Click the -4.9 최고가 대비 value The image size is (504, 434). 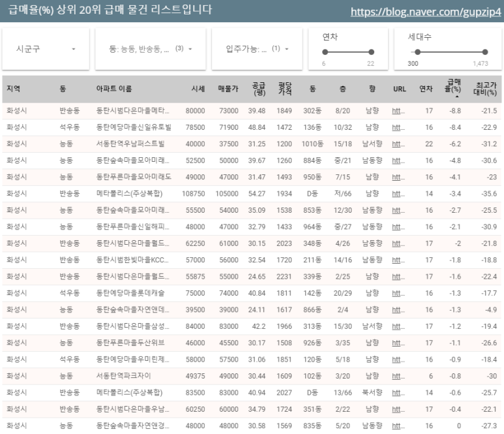tap(490, 310)
